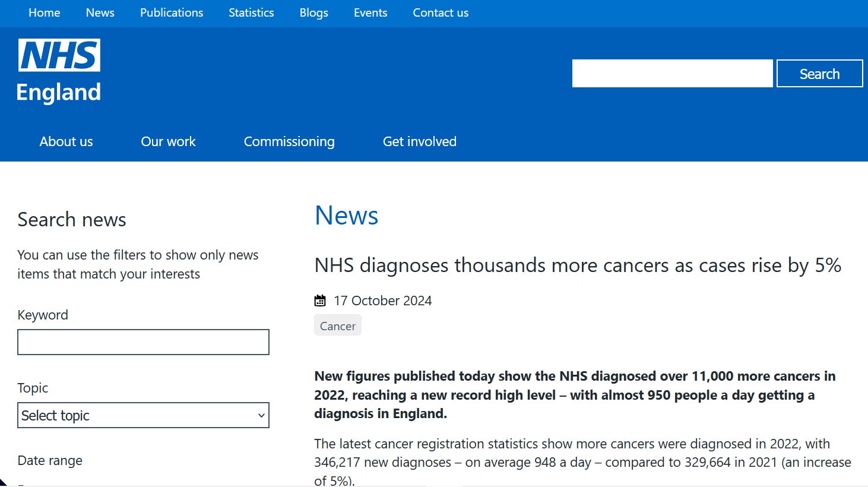Go to the Our work section
The height and width of the screenshot is (487, 868).
click(x=168, y=141)
